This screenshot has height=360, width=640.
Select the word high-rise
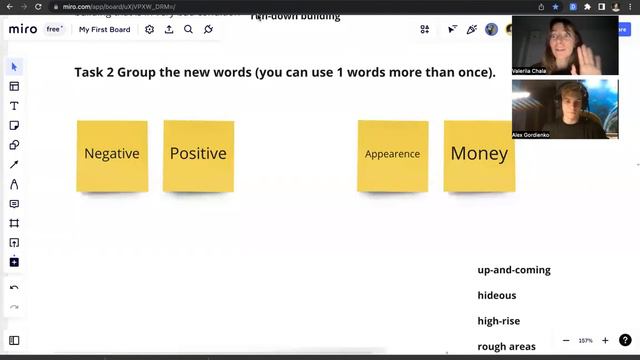499,321
